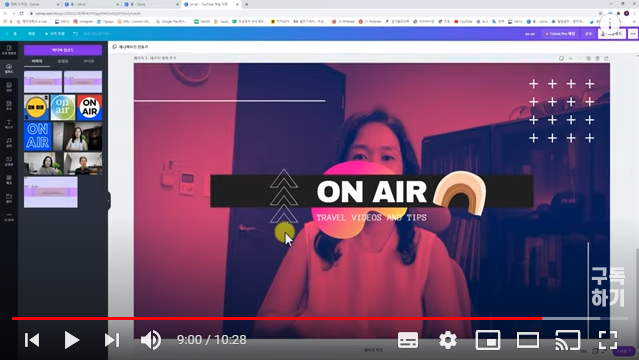Move the page up arrow
The width and height of the screenshot is (639, 360).
[570, 59]
